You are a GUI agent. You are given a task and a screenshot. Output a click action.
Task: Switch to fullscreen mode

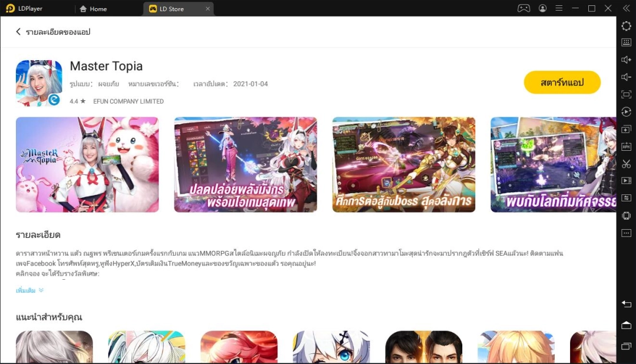(626, 93)
